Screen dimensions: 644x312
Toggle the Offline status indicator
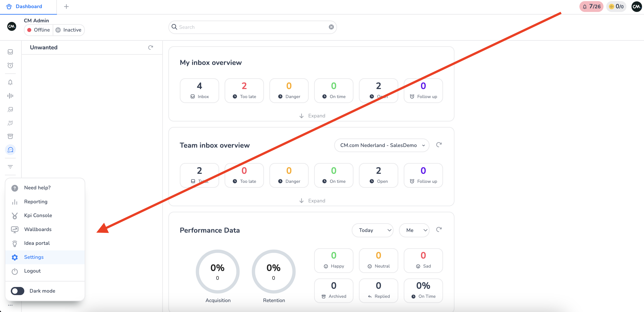tap(39, 30)
